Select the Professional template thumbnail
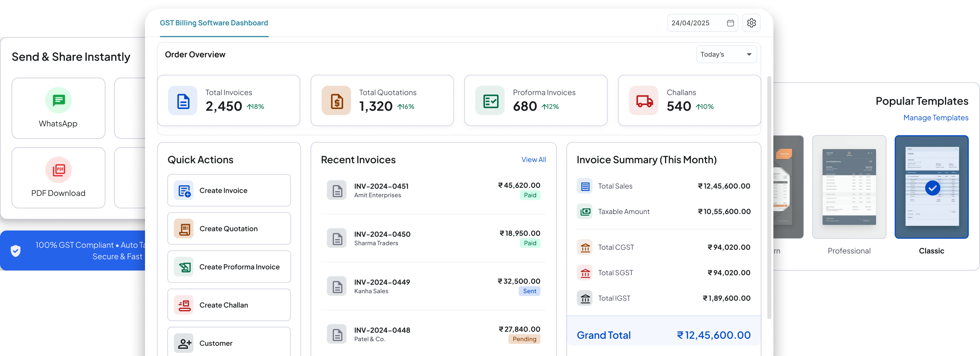980x356 pixels. point(849,187)
